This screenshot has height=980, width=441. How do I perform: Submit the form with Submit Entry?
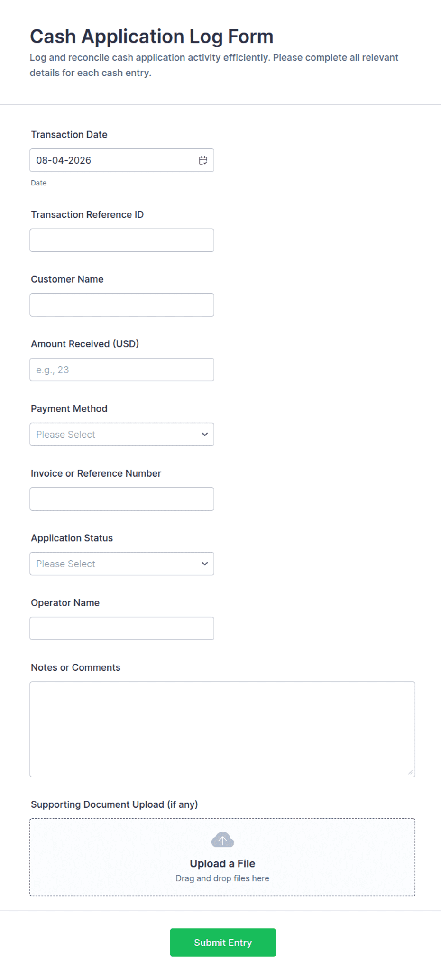pyautogui.click(x=223, y=943)
